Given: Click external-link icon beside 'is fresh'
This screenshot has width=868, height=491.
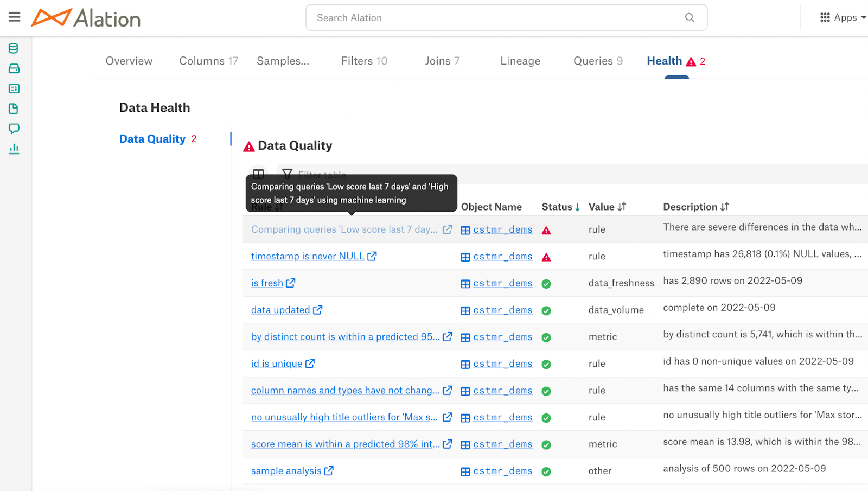Looking at the screenshot, I should coord(291,283).
